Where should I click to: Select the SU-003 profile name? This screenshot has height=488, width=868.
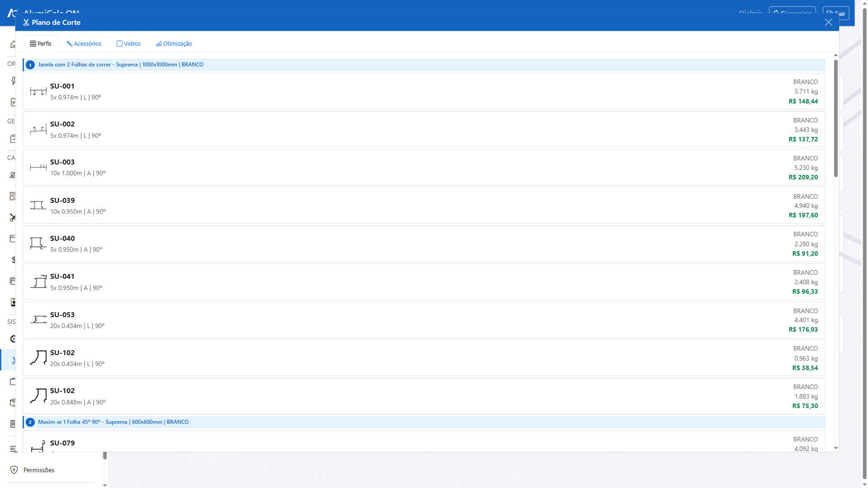click(62, 162)
